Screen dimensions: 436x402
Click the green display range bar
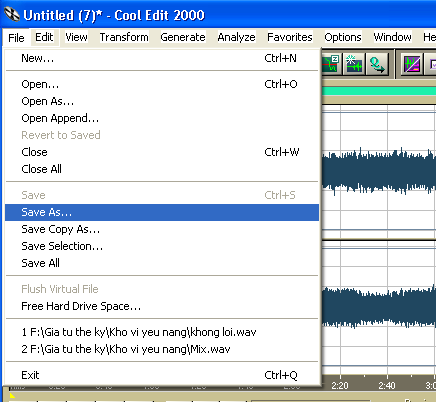click(379, 91)
